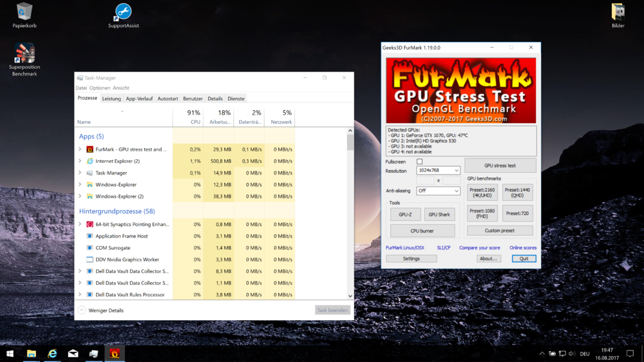644x362 pixels.
Task: Open Internet Explorer from the taskbar
Action: [x=52, y=354]
